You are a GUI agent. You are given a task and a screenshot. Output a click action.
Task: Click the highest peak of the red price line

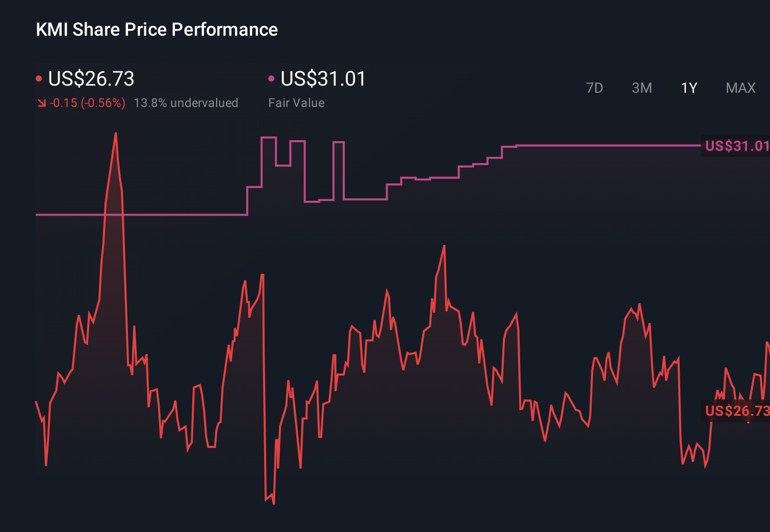[x=116, y=134]
